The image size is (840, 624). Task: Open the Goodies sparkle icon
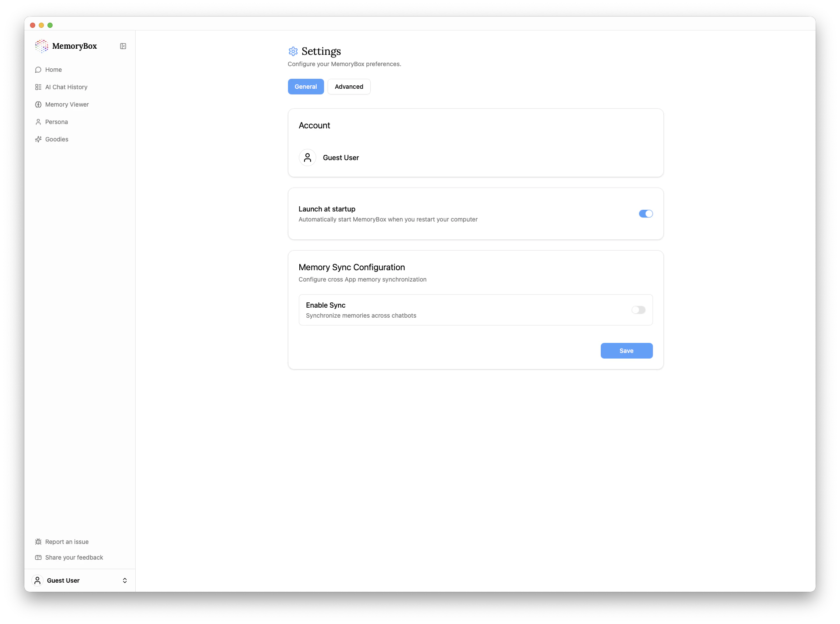point(38,139)
